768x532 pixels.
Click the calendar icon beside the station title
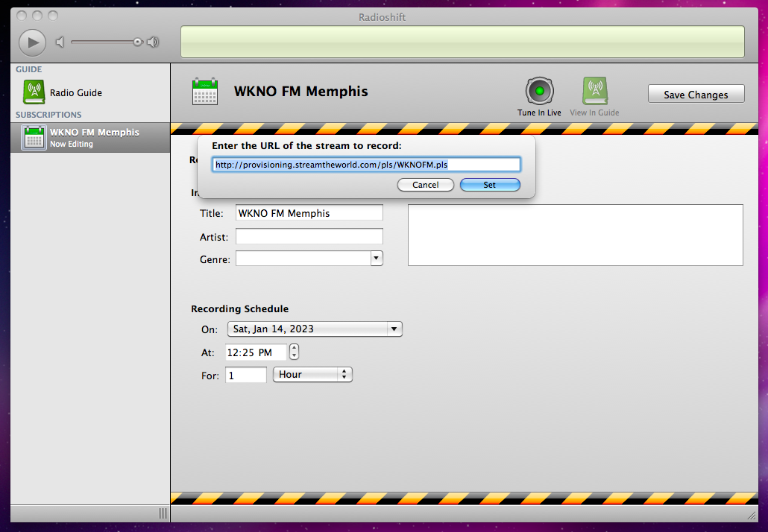click(x=205, y=92)
